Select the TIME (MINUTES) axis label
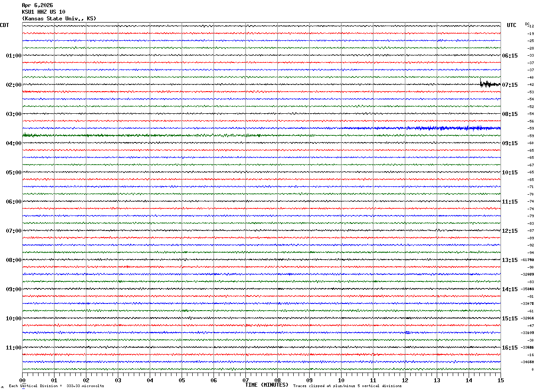The image size is (536, 392). pos(267,385)
